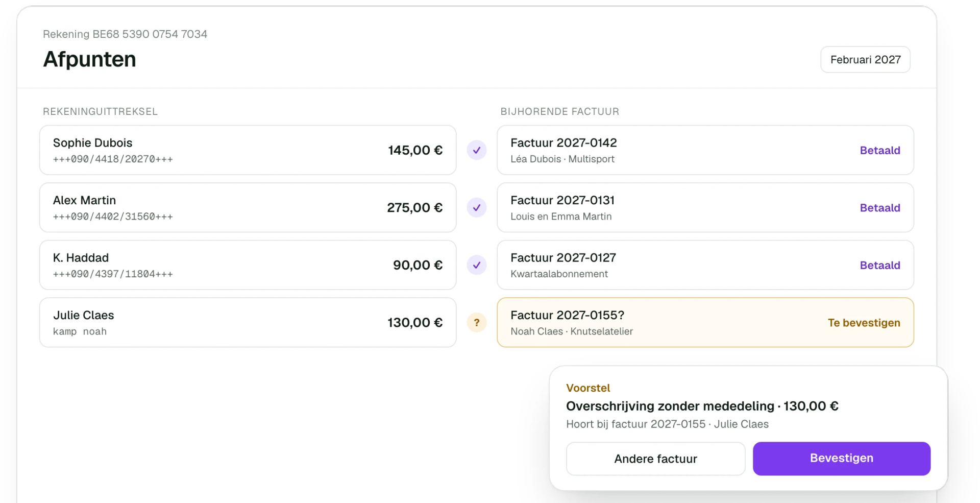The image size is (980, 503).
Task: Click the Te bevestigen status label
Action: click(864, 323)
